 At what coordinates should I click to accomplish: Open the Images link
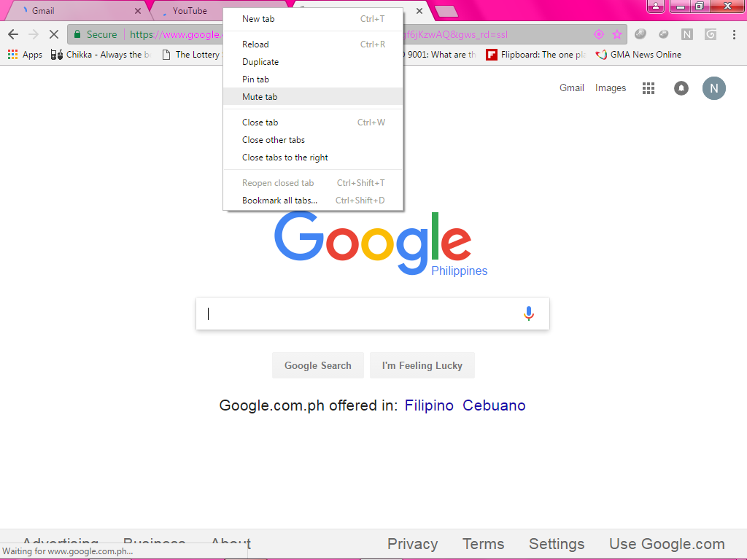611,88
